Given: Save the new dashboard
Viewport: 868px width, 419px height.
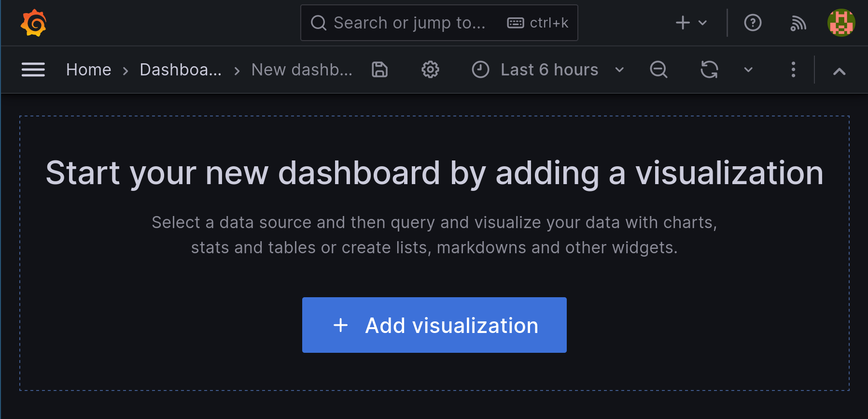Looking at the screenshot, I should 379,70.
